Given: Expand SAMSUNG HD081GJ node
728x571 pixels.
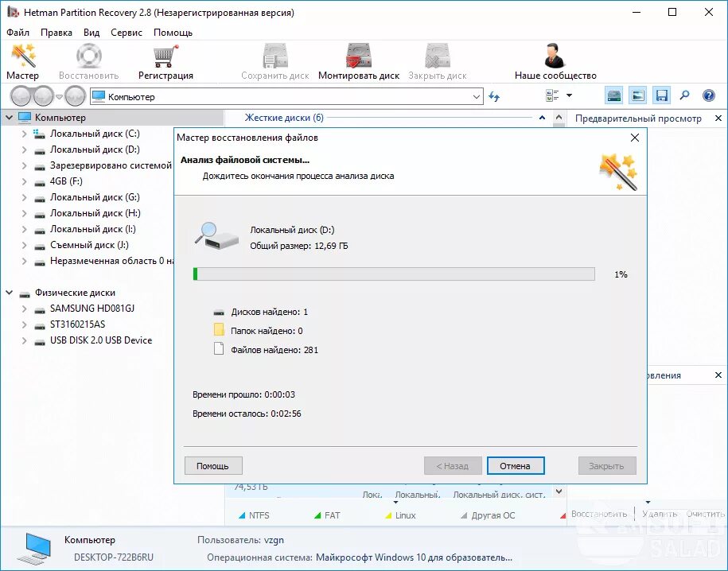Looking at the screenshot, I should [24, 309].
